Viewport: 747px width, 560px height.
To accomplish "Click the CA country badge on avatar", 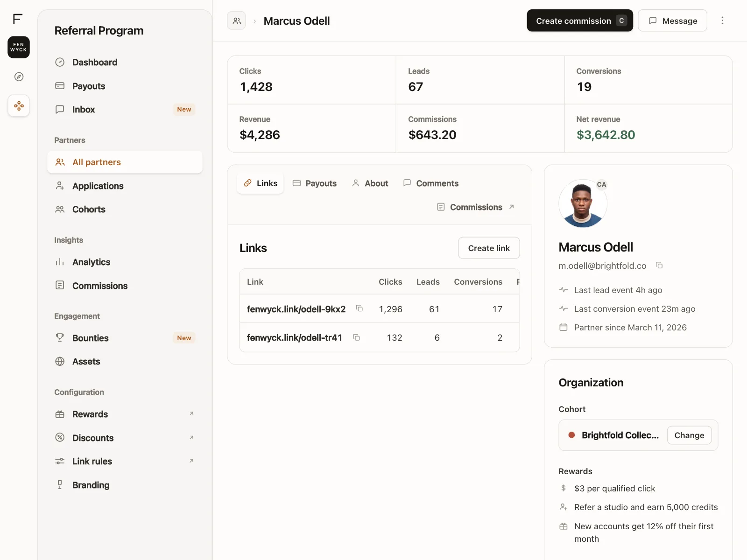I will pyautogui.click(x=601, y=184).
